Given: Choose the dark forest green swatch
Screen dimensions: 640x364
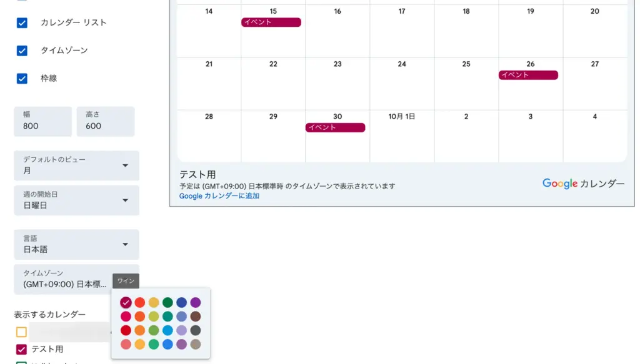Looking at the screenshot, I should [167, 302].
